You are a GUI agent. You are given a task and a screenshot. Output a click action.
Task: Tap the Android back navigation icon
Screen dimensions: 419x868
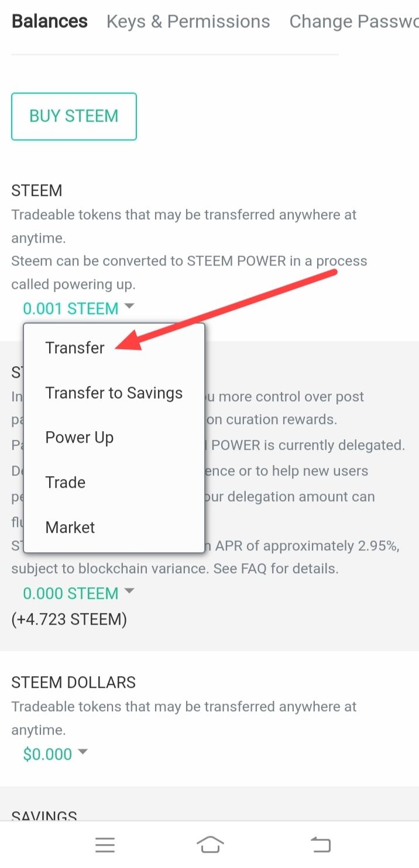320,845
